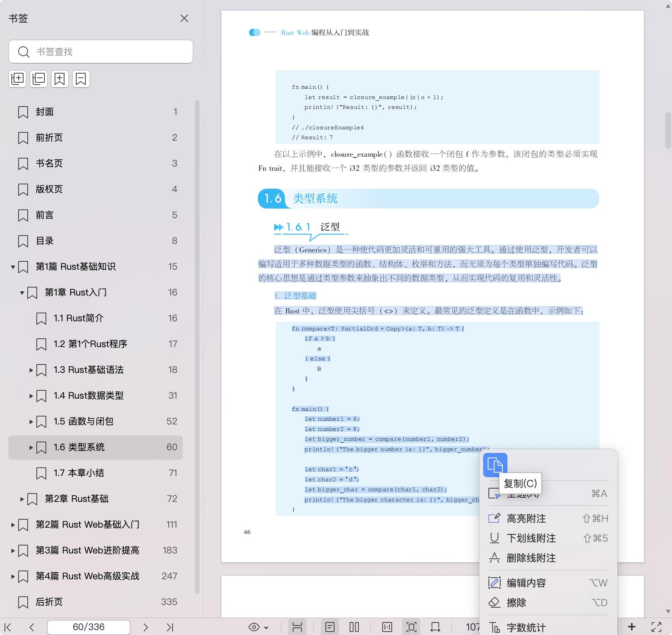Delete bookmark using the minus bookmark icon
This screenshot has height=635, width=672.
coord(81,79)
